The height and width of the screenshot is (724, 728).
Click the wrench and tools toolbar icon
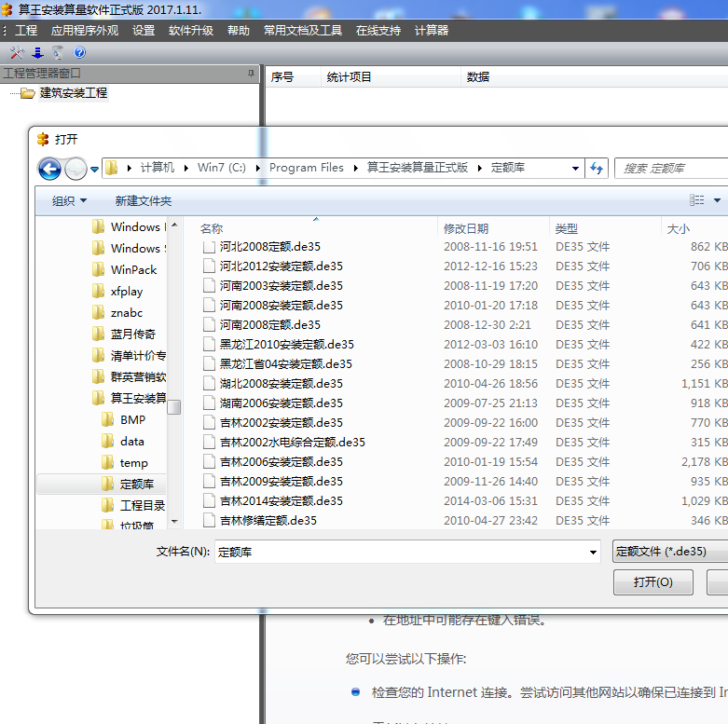pyautogui.click(x=17, y=53)
